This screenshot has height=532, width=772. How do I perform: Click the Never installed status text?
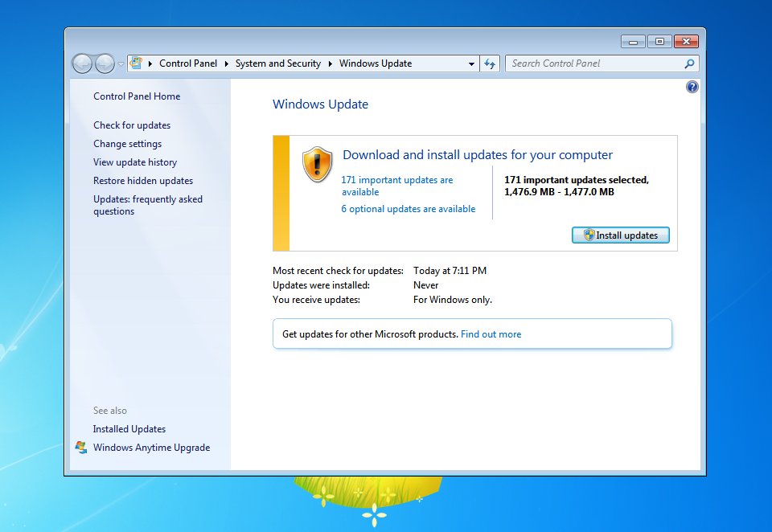pyautogui.click(x=426, y=285)
